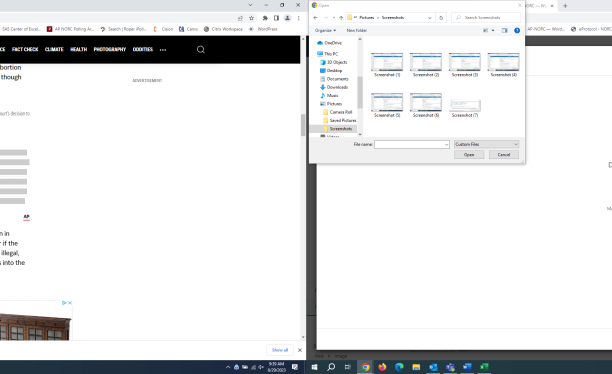The height and width of the screenshot is (374, 612).
Task: Click the Open button in the dialog
Action: tap(469, 155)
